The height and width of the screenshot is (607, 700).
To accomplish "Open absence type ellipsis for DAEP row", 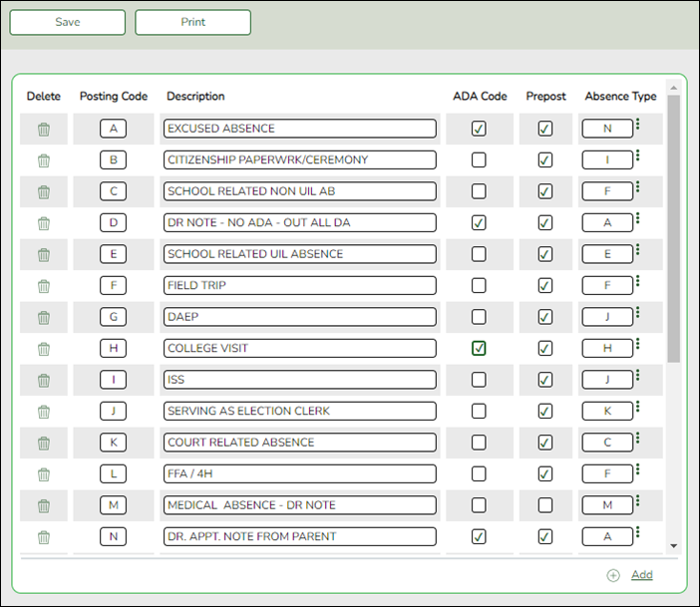I will point(637,312).
